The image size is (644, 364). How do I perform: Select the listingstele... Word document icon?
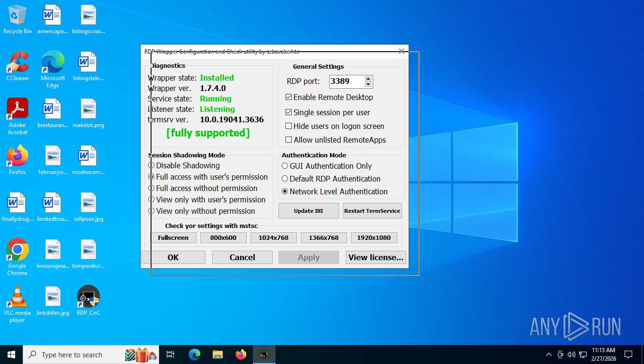click(89, 66)
